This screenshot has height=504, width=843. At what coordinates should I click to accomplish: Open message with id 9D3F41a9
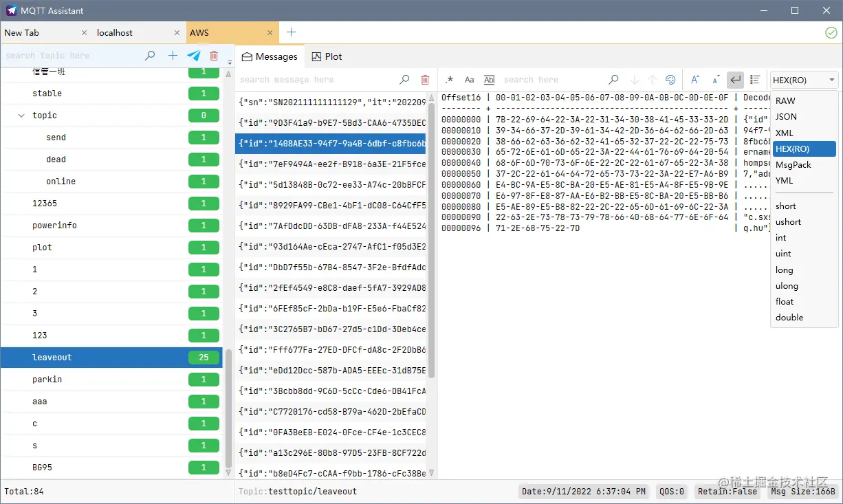click(331, 123)
